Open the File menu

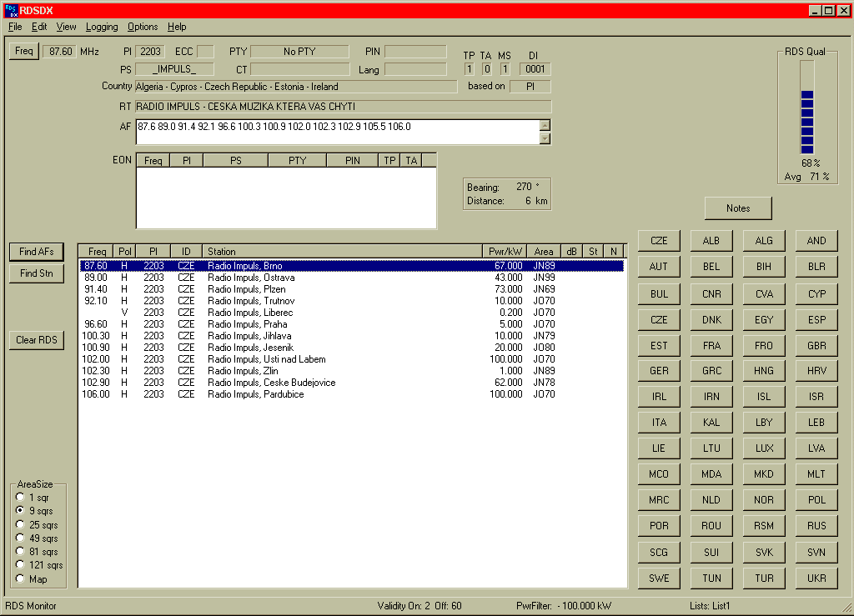point(15,27)
